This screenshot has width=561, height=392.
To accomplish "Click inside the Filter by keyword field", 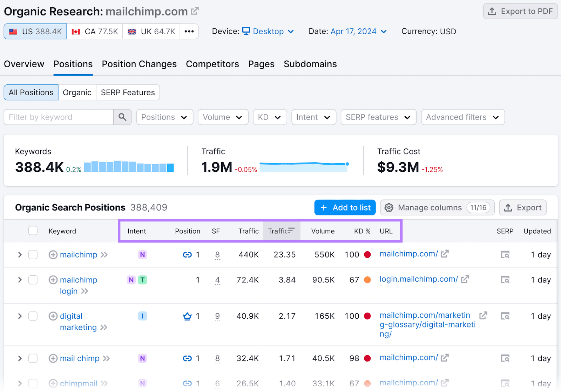I will tap(58, 117).
